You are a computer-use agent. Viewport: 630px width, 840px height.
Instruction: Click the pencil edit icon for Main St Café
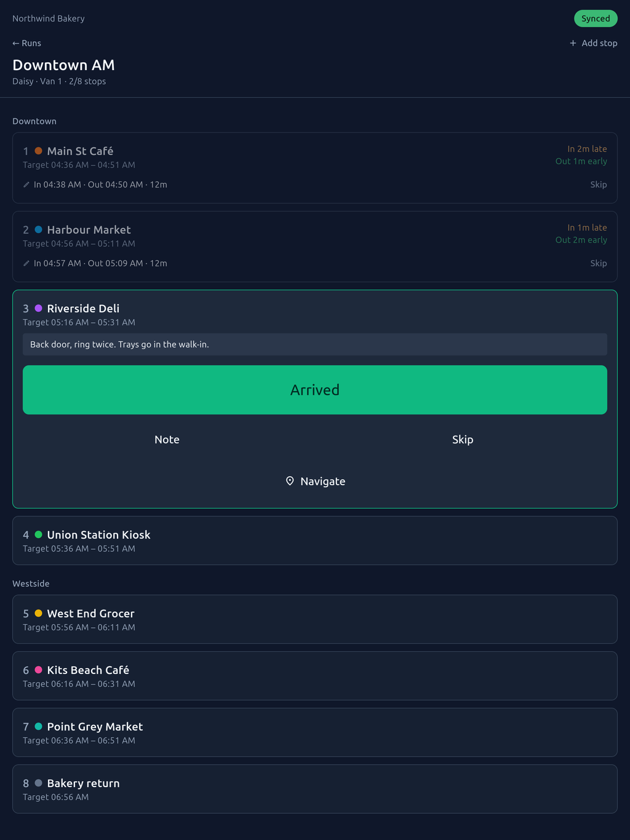tap(26, 184)
